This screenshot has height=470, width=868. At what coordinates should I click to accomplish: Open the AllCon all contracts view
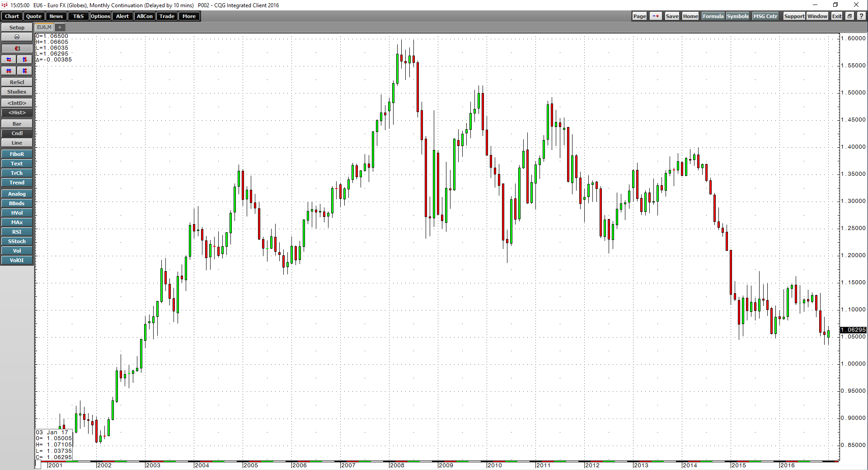[x=145, y=16]
